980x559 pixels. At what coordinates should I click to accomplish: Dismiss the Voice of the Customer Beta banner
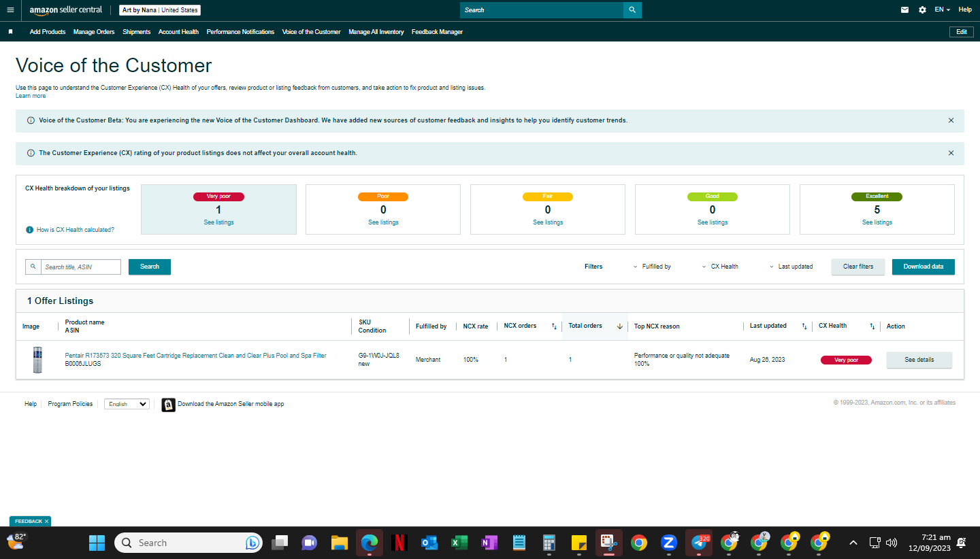951,120
